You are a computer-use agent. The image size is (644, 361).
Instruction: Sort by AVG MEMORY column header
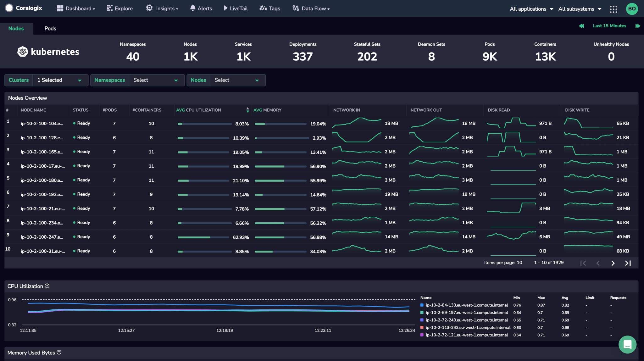tap(267, 110)
